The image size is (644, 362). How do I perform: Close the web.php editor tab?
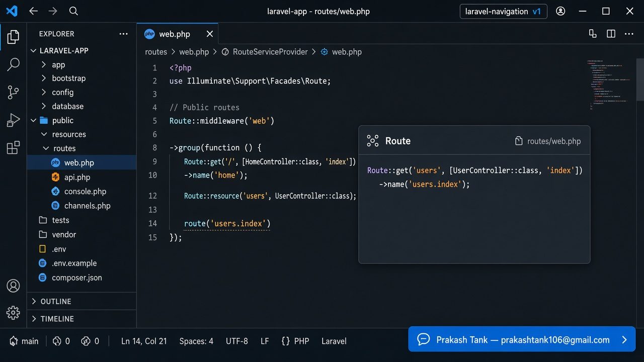click(x=210, y=34)
